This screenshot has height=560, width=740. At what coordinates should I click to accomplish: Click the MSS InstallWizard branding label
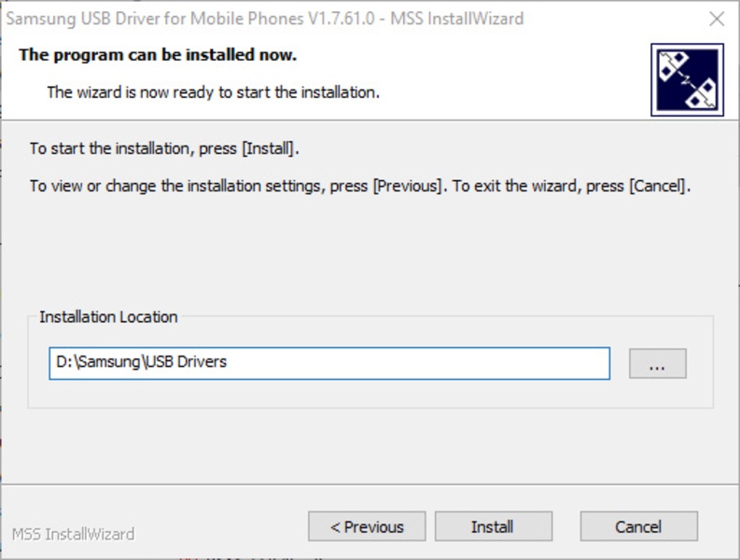pyautogui.click(x=73, y=535)
